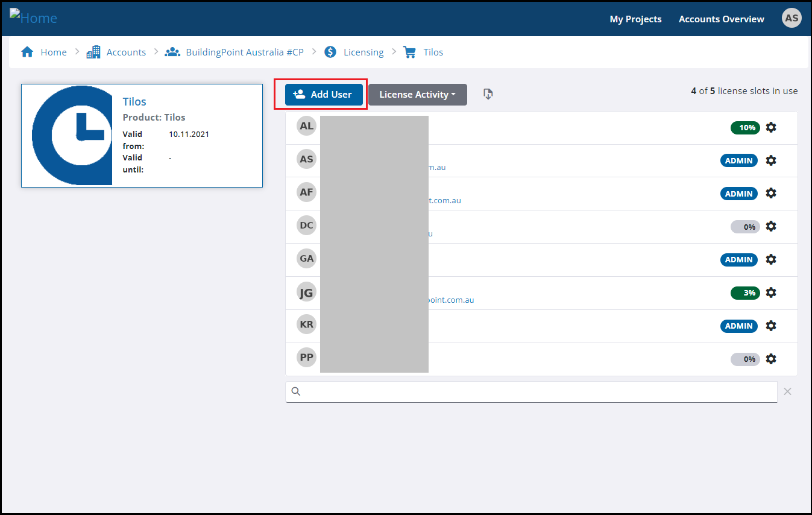The height and width of the screenshot is (515, 812).
Task: Click the 10% usage badge
Action: pyautogui.click(x=745, y=128)
